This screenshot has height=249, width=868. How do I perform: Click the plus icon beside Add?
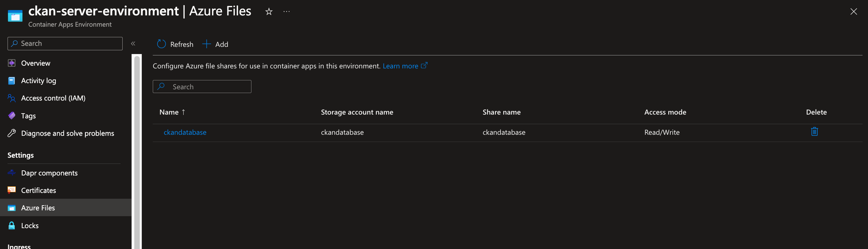207,44
